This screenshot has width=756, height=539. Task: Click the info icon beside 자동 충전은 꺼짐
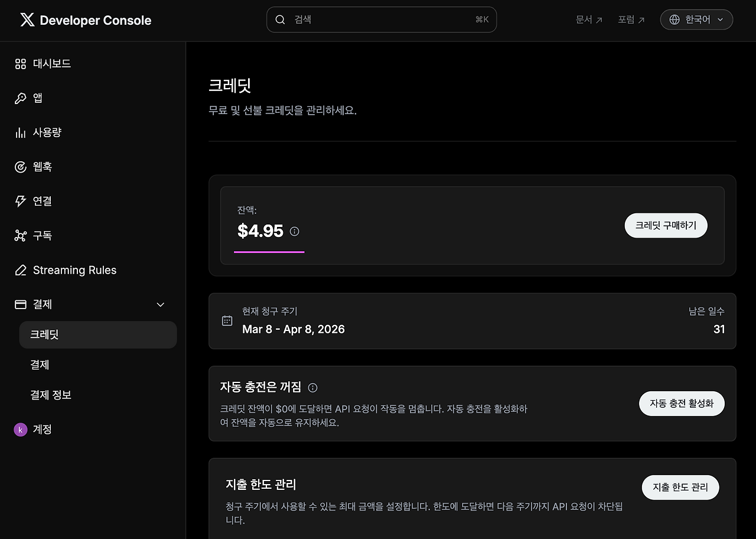point(313,388)
